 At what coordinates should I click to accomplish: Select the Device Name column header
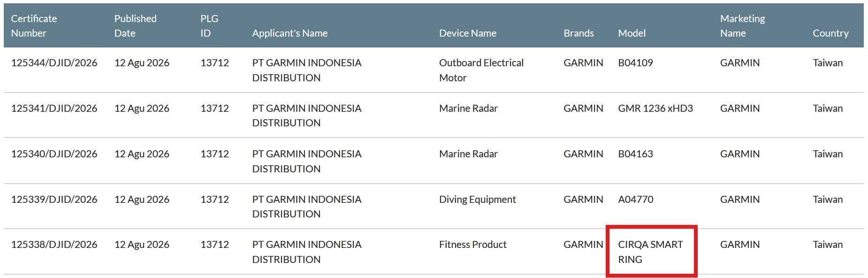point(467,33)
